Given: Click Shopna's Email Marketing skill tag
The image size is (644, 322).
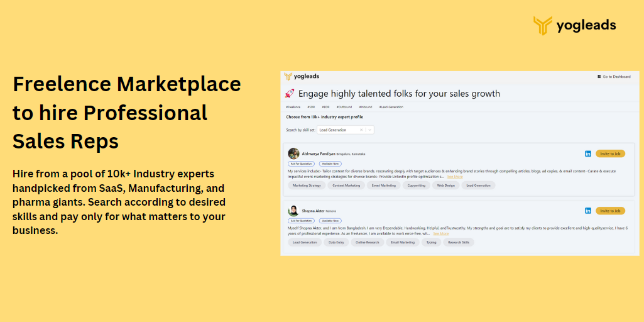Looking at the screenshot, I should 403,243.
